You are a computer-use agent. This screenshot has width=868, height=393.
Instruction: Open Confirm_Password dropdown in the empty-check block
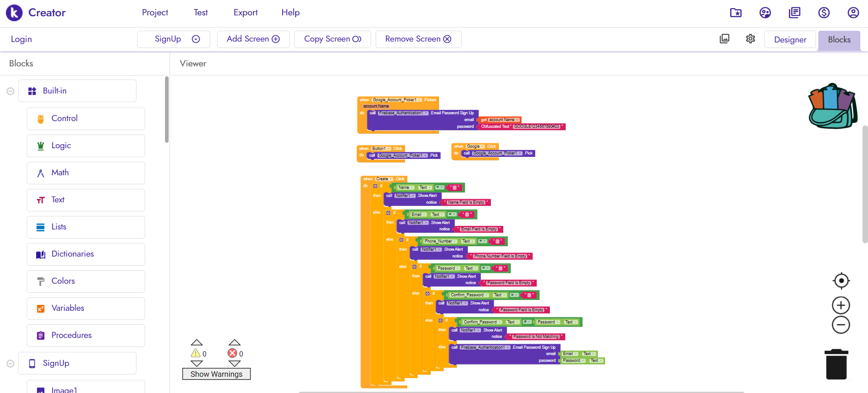click(x=469, y=295)
